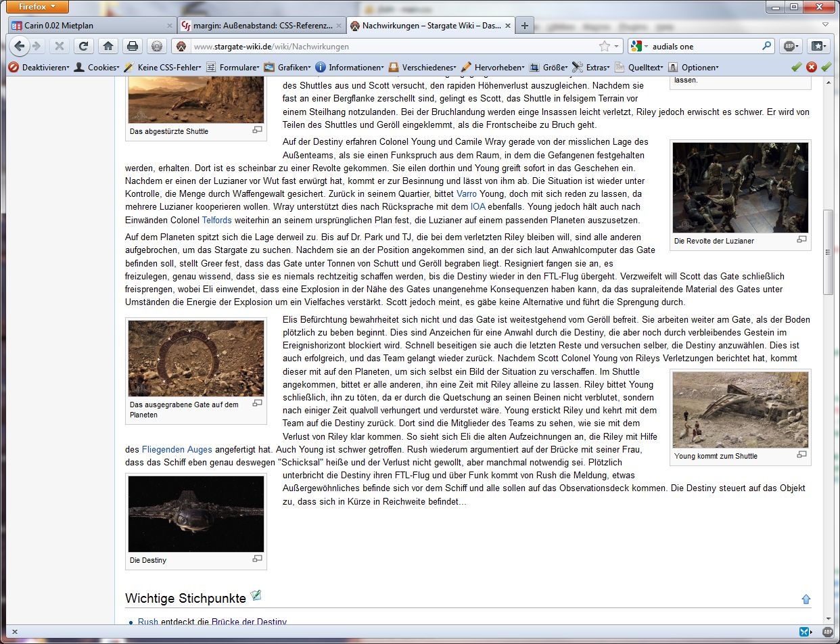Viewport: 840px width, 644px height.
Task: Follow the 'Fliegenden Auges' link
Action: click(177, 449)
